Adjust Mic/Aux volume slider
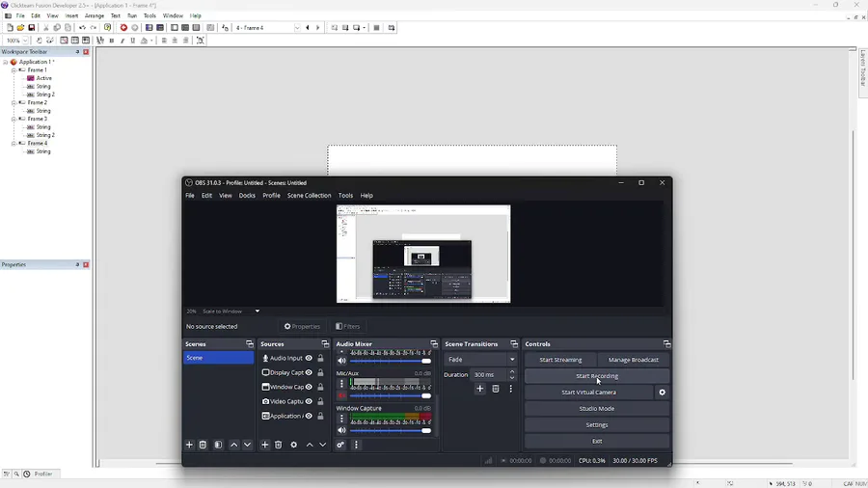This screenshot has height=488, width=868. click(x=391, y=395)
